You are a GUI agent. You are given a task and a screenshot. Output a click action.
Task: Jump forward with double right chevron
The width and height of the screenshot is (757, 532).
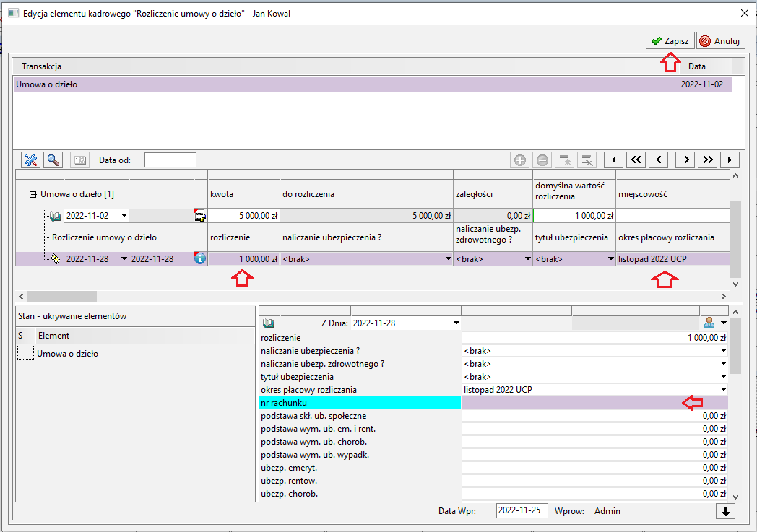coord(708,160)
